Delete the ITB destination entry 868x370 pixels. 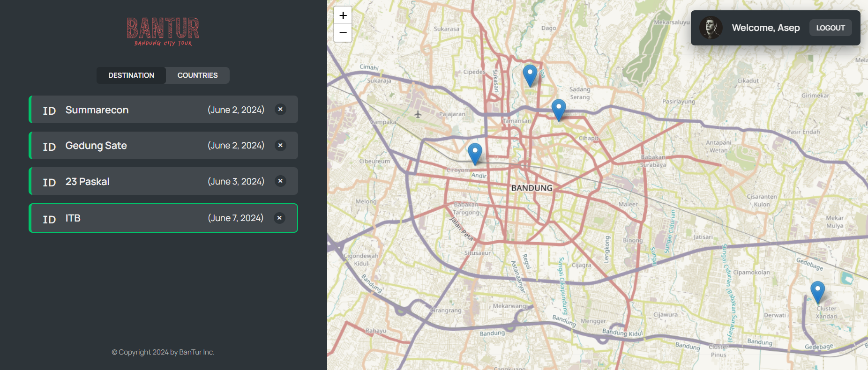(x=279, y=218)
